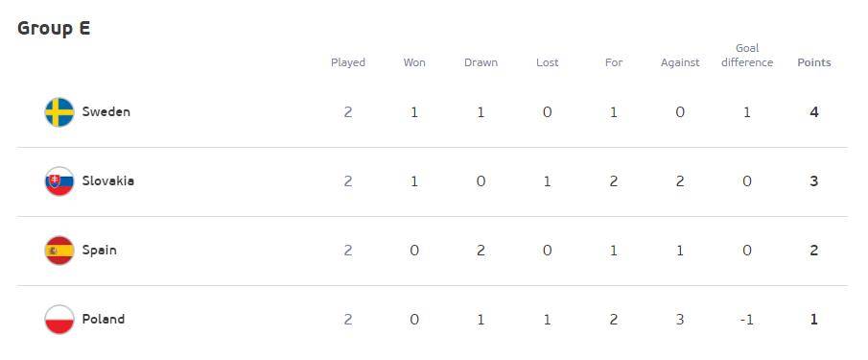This screenshot has width=868, height=360.
Task: Click the Against column header
Action: [680, 62]
